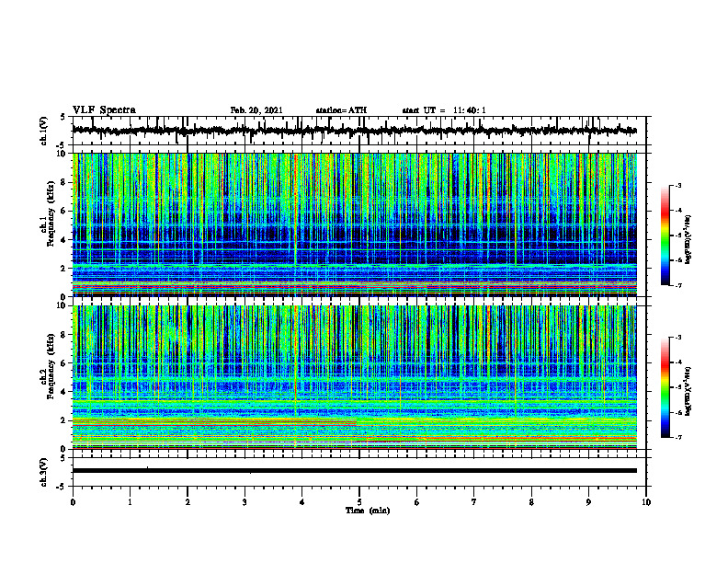Click the "7" tick on the time axis
This screenshot has height=563, width=728.
[x=474, y=502]
